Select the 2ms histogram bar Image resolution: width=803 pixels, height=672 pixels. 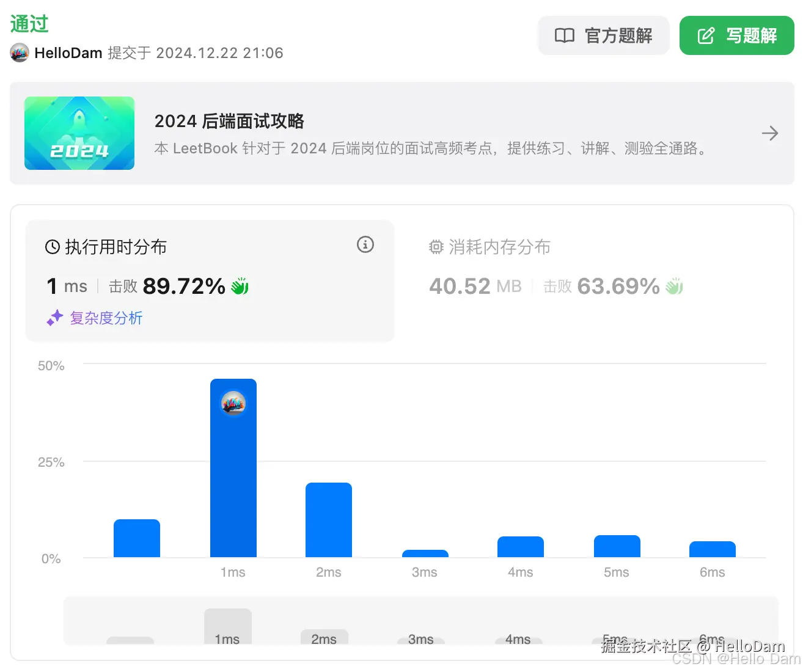[x=328, y=519]
